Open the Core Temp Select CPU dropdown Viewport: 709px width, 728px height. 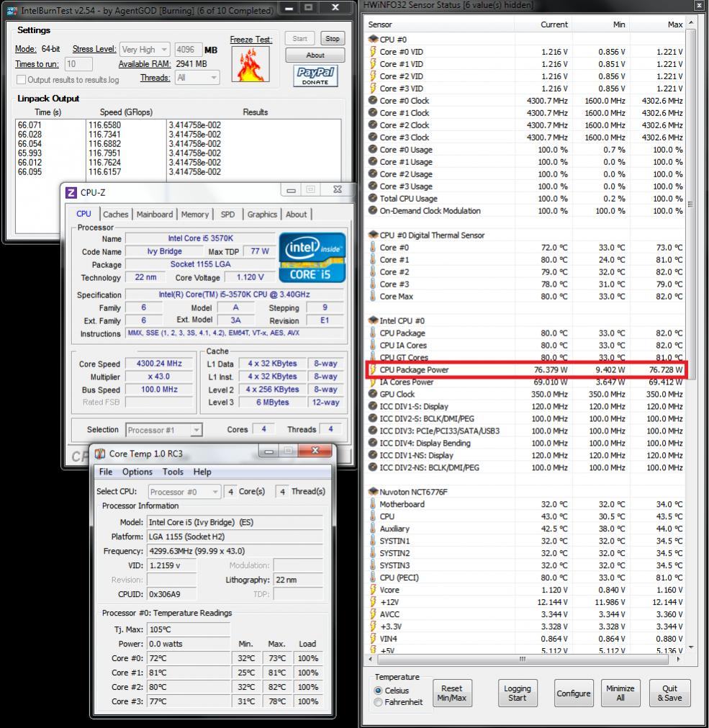(x=184, y=492)
